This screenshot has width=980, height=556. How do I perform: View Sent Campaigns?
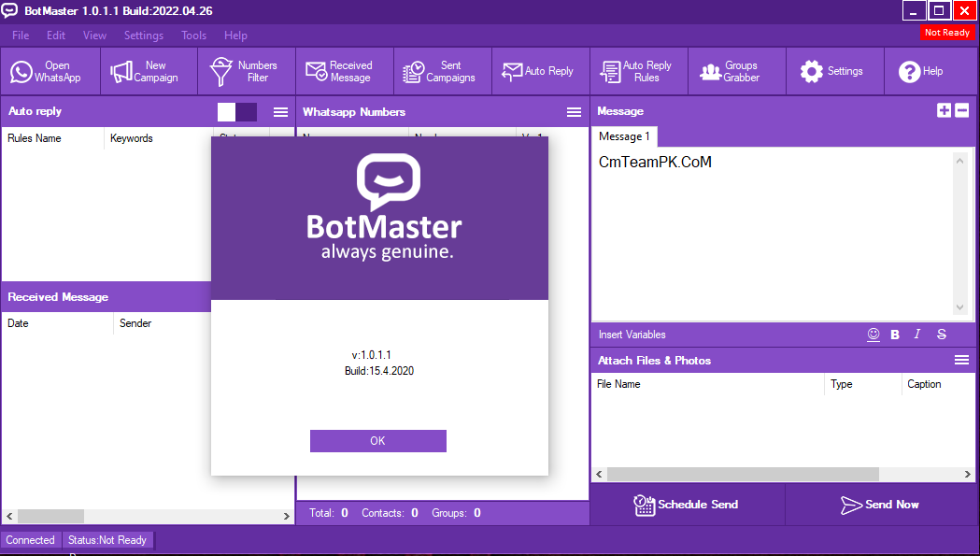pyautogui.click(x=443, y=71)
